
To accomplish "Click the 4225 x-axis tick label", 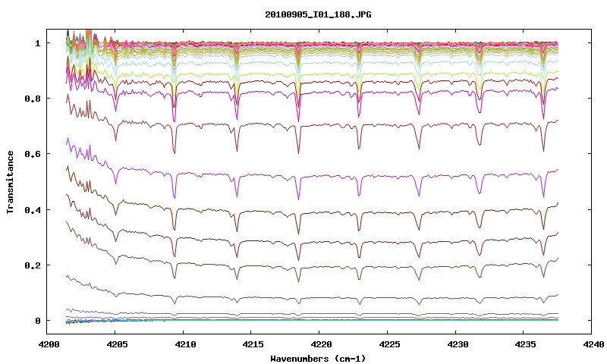I will click(x=390, y=344).
